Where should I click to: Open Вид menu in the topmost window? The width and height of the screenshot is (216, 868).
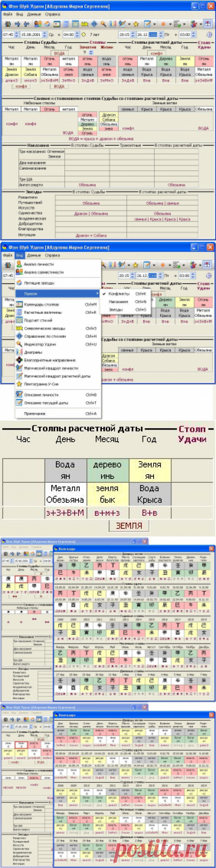[x=20, y=15]
